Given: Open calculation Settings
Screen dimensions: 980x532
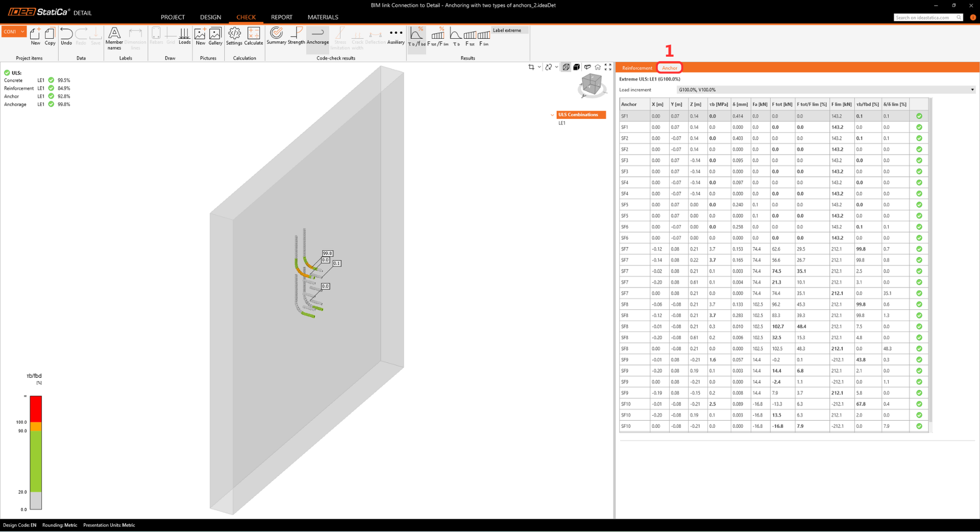Looking at the screenshot, I should 234,36.
